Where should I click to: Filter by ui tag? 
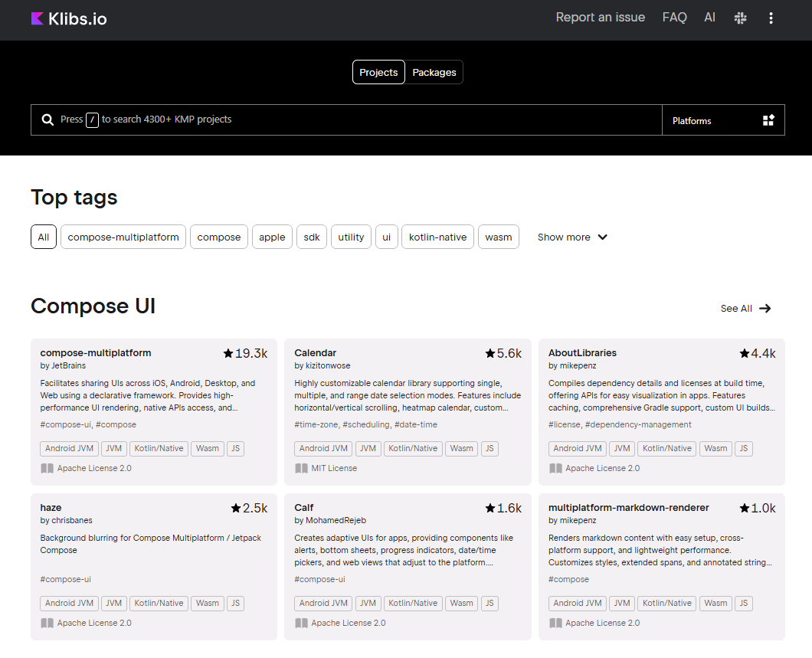pyautogui.click(x=386, y=237)
